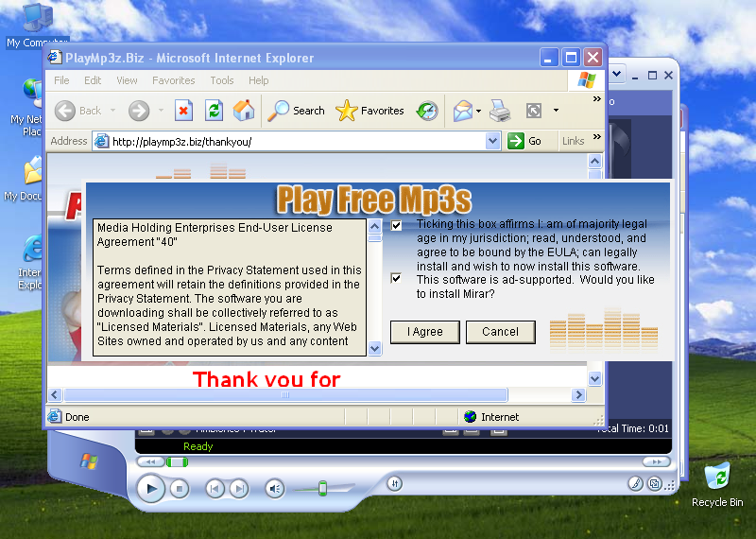Untick the EULA majority age checkbox

point(396,225)
